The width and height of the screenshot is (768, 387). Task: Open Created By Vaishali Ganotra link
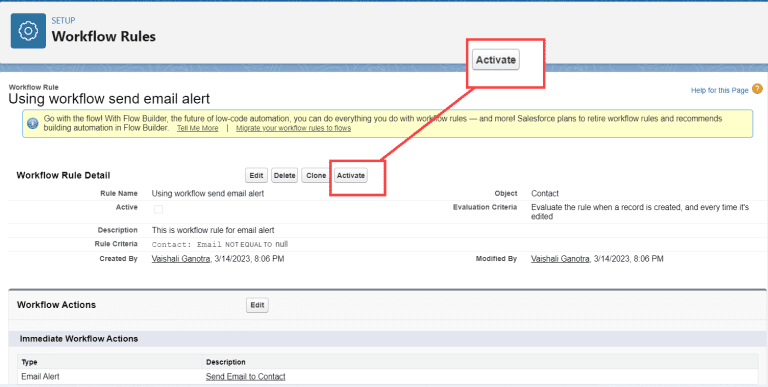(181, 259)
